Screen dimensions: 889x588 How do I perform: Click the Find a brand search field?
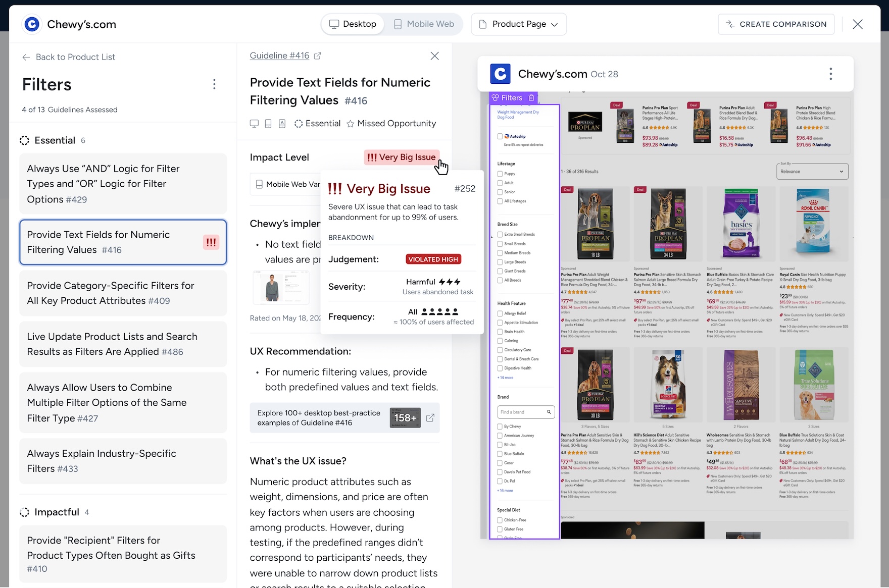tap(522, 412)
